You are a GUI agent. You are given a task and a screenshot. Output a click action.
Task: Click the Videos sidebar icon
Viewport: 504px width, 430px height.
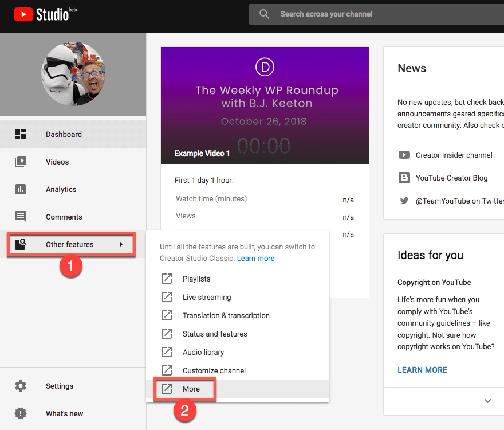tap(21, 162)
